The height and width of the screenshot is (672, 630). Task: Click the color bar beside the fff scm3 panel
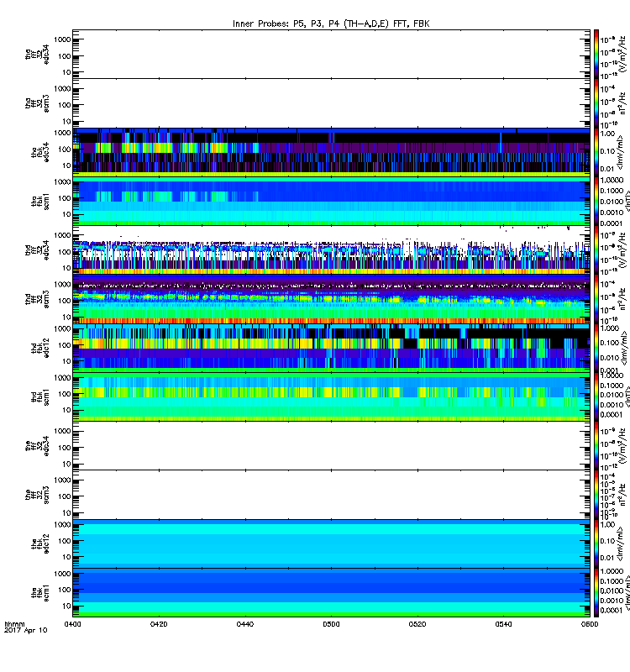[x=596, y=495]
